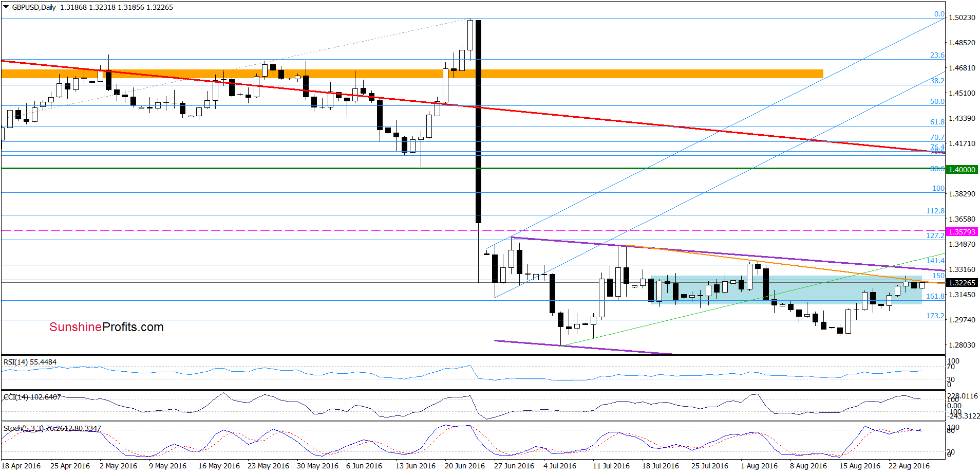Select the RSI(14) 55.4484 indicator label
This screenshot has width=980, height=473.
30,362
